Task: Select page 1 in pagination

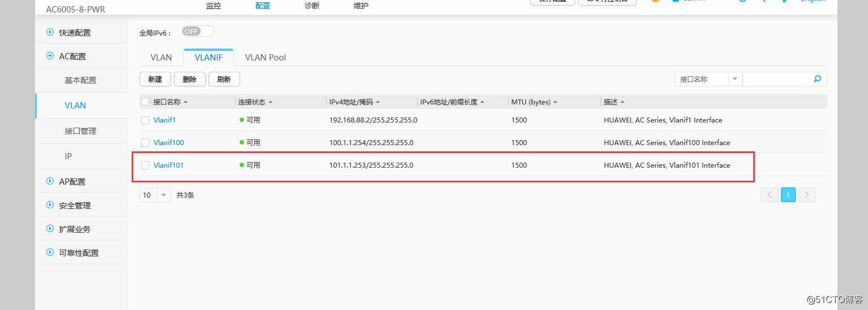Action: [x=788, y=195]
